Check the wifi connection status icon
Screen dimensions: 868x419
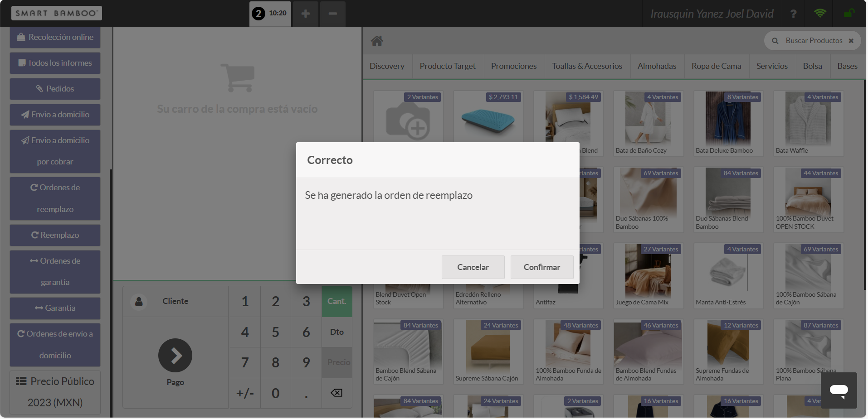[x=820, y=14]
